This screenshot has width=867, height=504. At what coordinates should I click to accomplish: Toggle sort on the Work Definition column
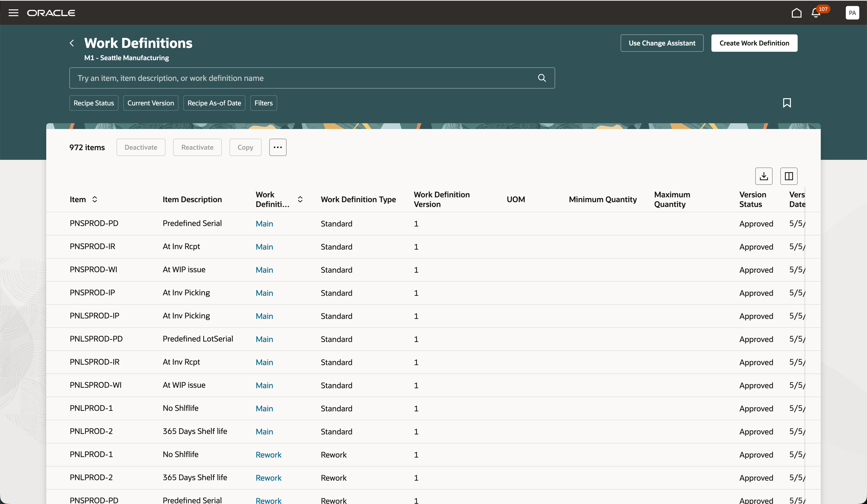300,199
